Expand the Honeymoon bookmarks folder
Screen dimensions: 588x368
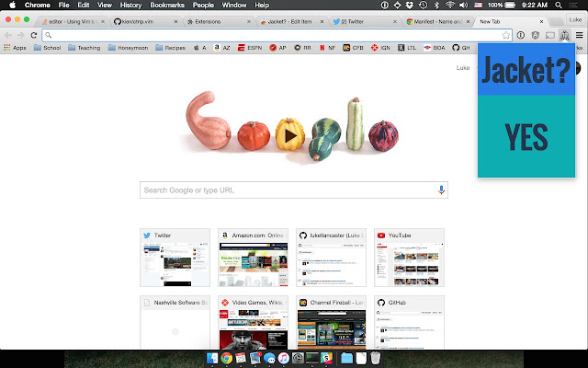point(128,48)
